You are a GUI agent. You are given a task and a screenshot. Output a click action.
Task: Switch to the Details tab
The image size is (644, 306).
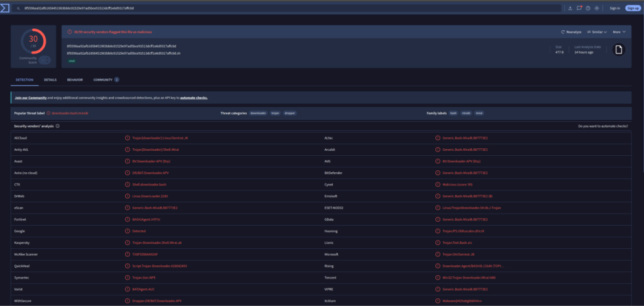click(50, 80)
